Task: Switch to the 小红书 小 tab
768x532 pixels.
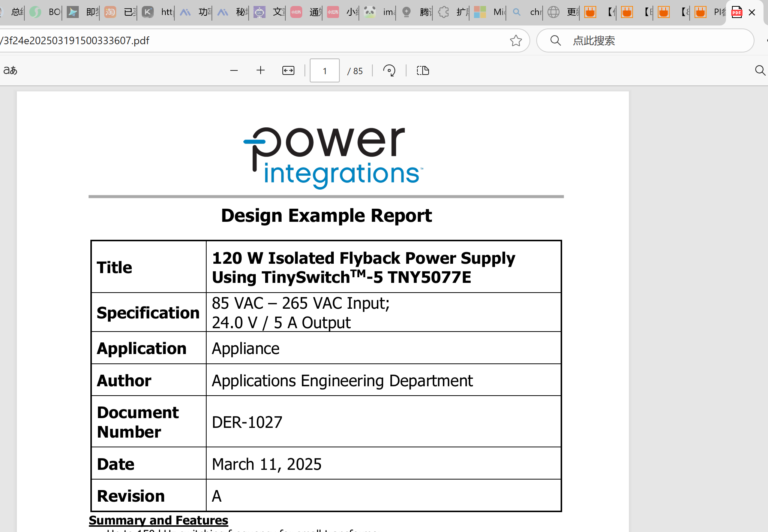Action: [x=343, y=12]
